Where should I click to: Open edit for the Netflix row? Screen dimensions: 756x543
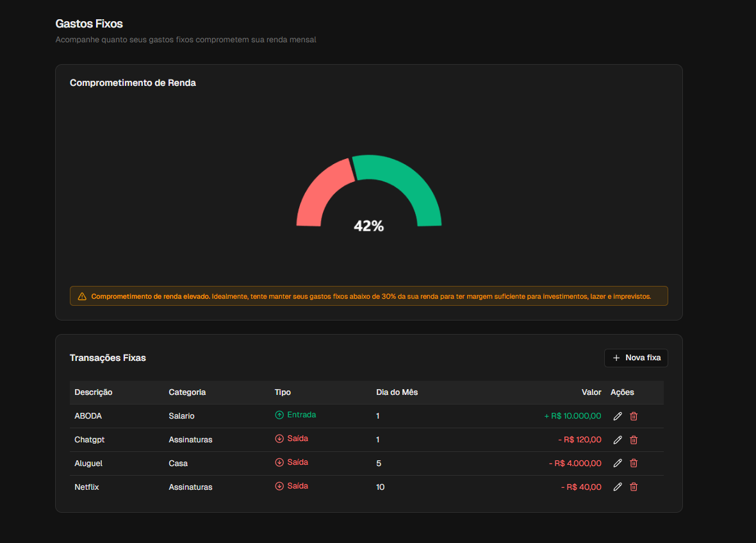click(x=618, y=487)
